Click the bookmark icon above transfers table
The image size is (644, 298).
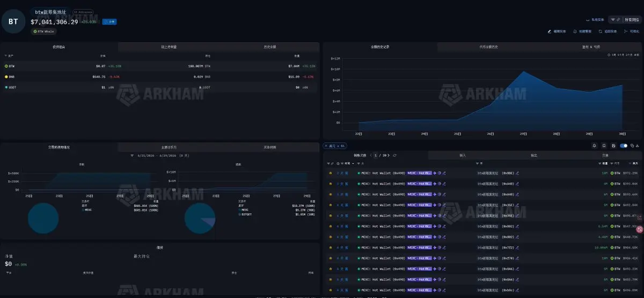click(x=604, y=146)
